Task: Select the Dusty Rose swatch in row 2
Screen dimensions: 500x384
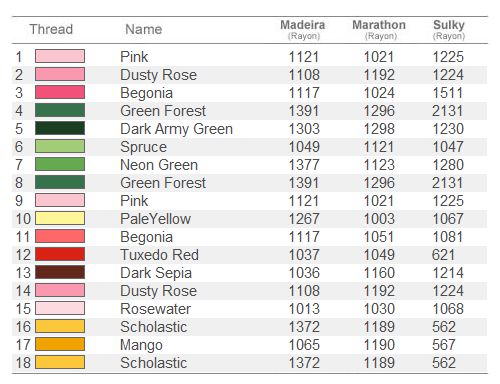Action: 60,74
